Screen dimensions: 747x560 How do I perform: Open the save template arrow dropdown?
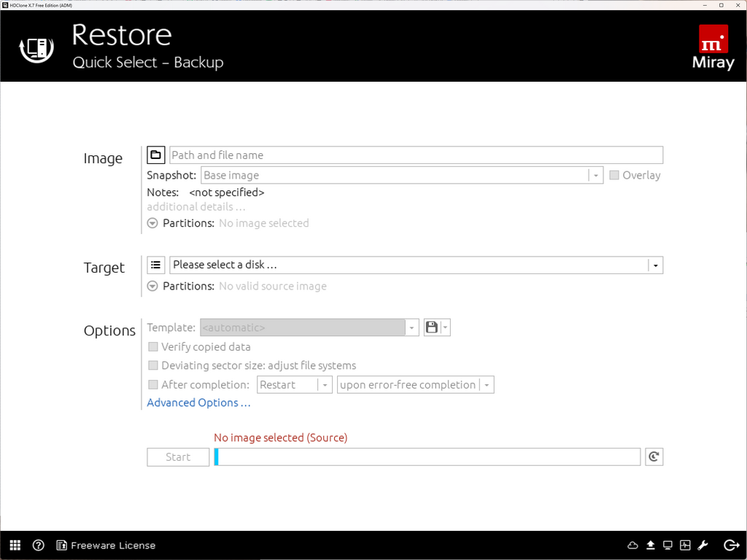click(445, 327)
